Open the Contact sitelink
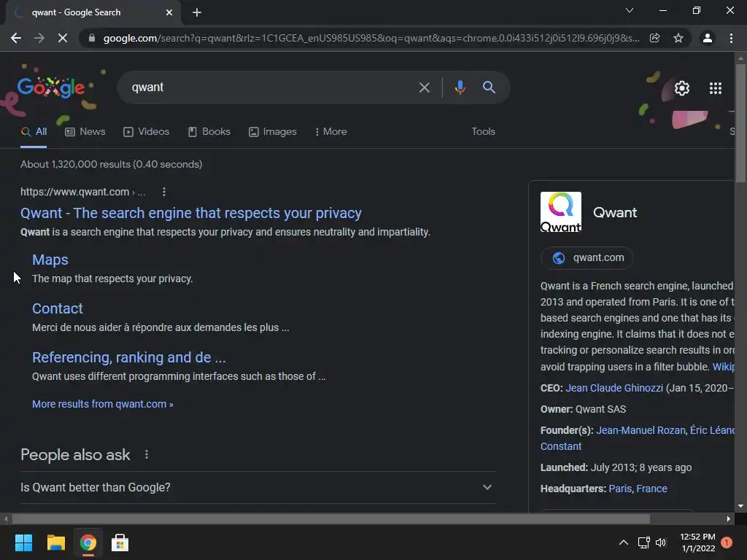747x560 pixels. coord(57,308)
